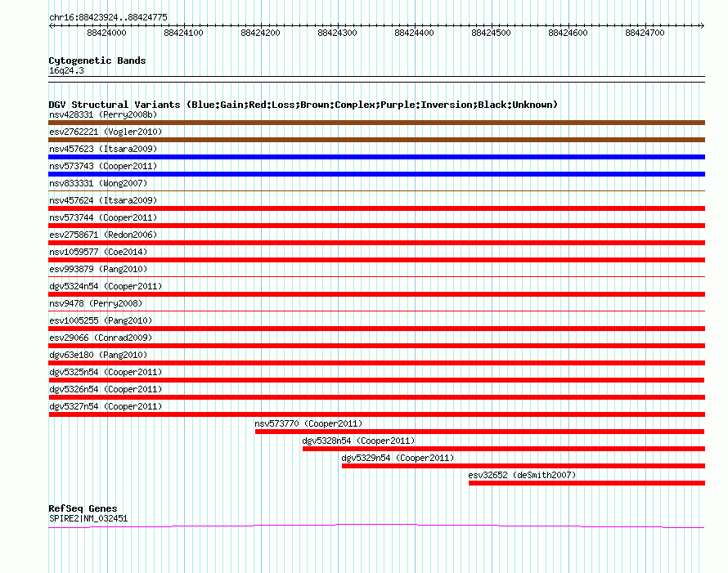Click the dgv63e180 (Pang2010) label

(x=98, y=355)
